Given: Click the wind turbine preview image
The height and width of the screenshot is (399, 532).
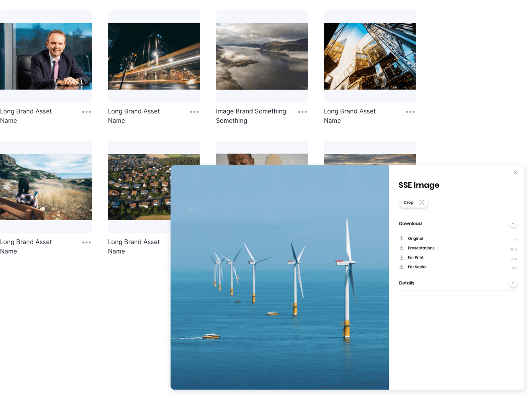Looking at the screenshot, I should pos(280,277).
